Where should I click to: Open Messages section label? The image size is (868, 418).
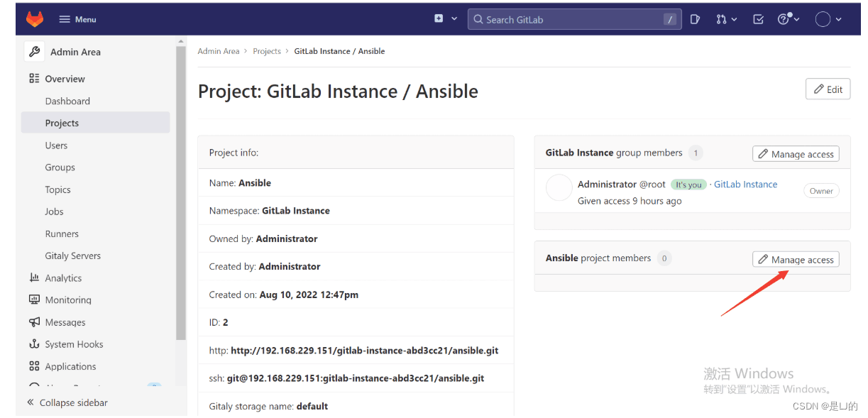click(65, 322)
